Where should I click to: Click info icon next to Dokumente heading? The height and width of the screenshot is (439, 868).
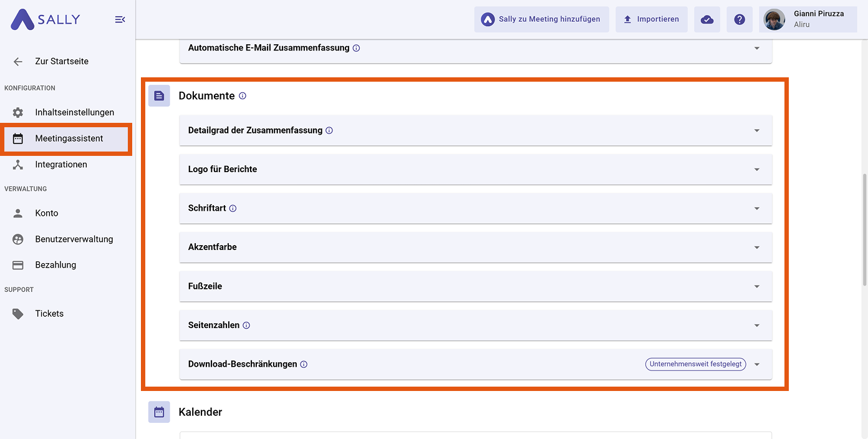pos(243,96)
